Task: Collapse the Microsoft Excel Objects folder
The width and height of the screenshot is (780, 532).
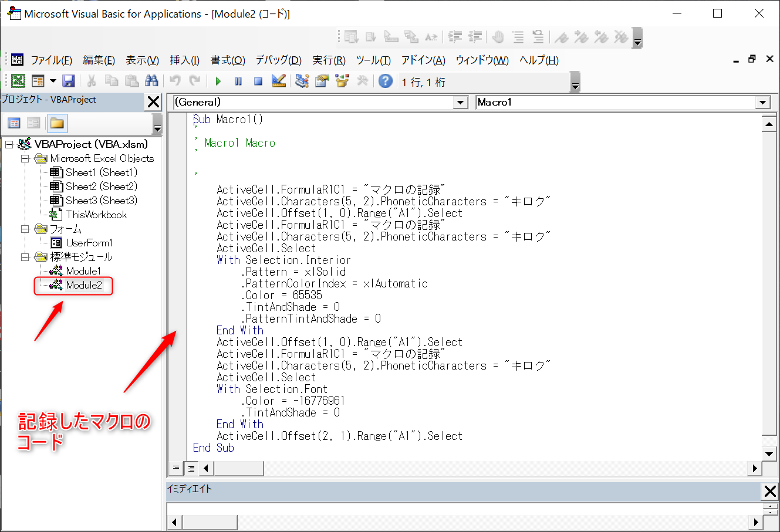Action: (x=25, y=158)
